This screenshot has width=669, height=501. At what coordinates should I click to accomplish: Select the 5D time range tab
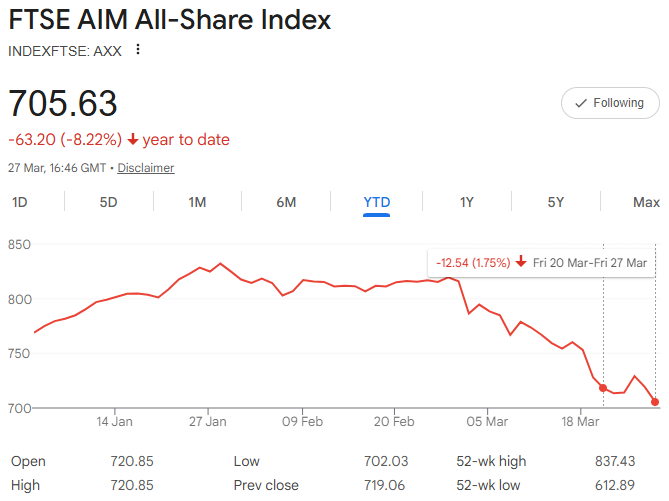(108, 202)
